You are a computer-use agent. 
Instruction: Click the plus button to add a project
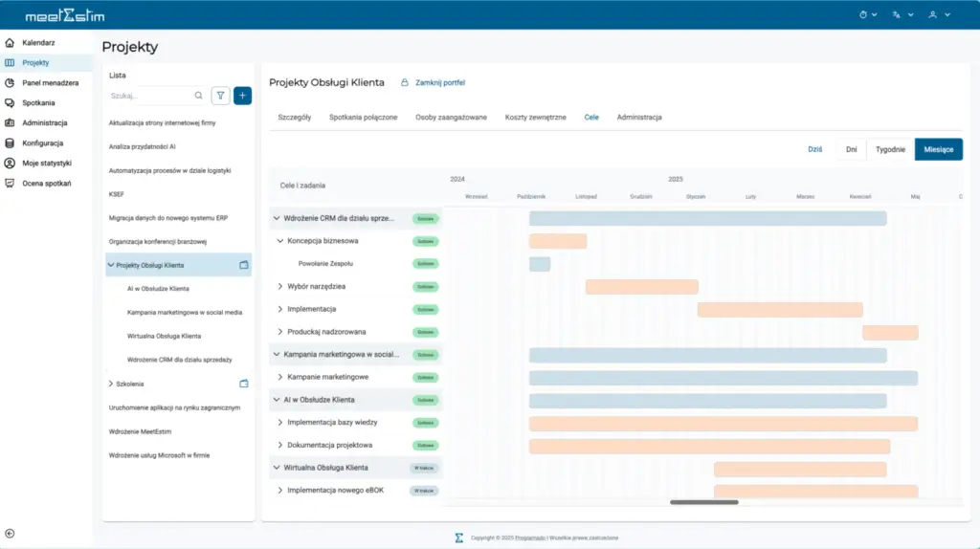point(243,96)
